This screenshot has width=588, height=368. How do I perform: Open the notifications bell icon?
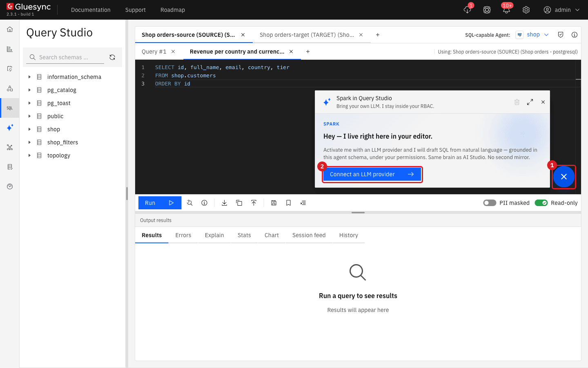506,10
